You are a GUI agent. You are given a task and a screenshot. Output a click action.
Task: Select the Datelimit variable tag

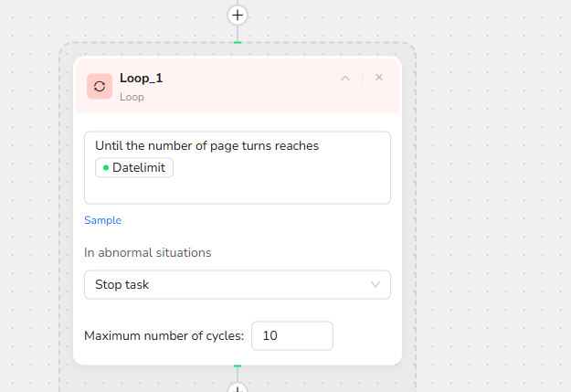tap(134, 167)
